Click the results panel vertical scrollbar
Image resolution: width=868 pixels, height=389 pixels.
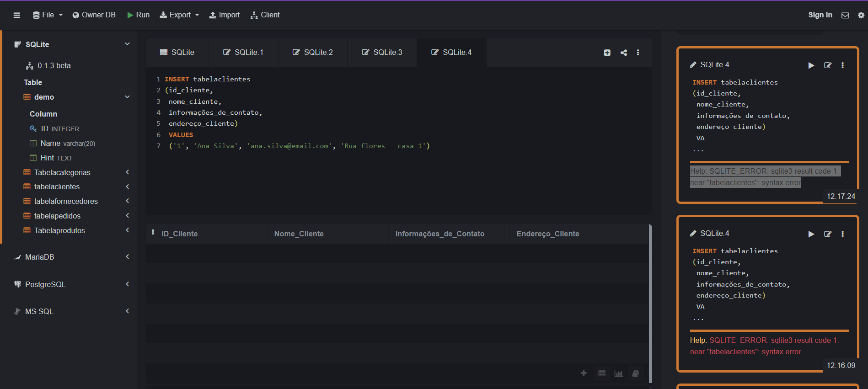650,303
